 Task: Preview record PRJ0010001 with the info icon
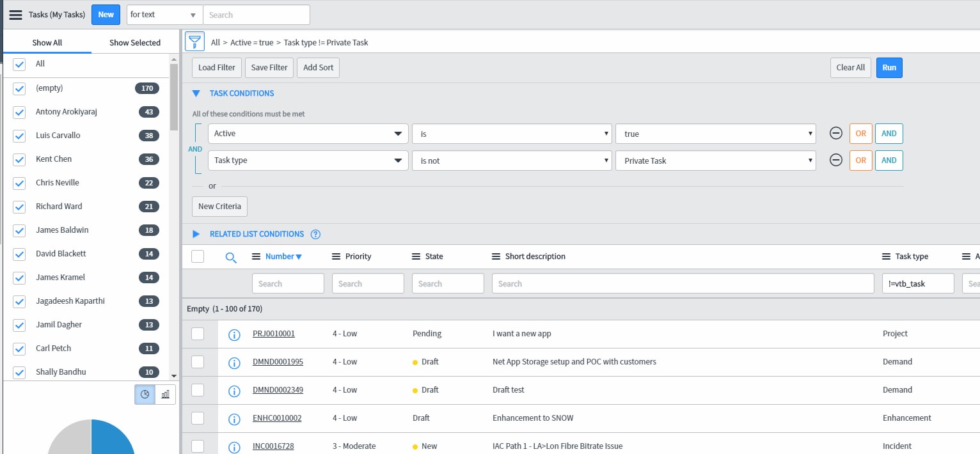(x=234, y=334)
